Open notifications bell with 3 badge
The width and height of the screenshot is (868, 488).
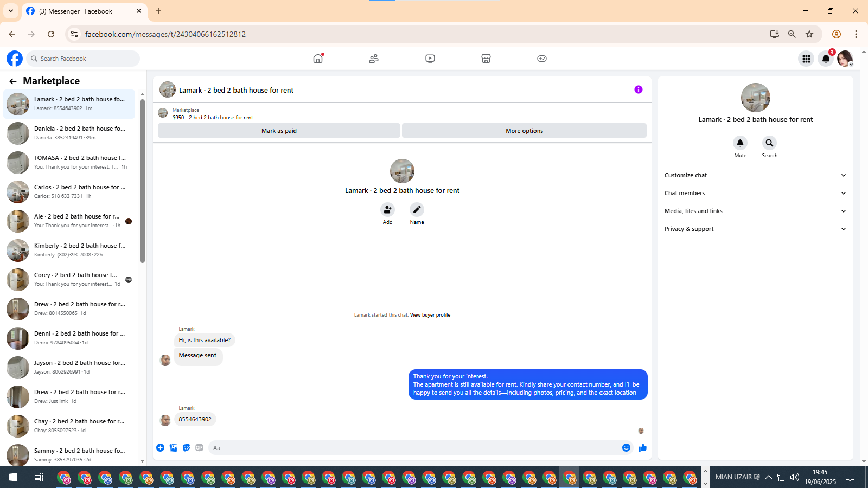[x=826, y=59]
